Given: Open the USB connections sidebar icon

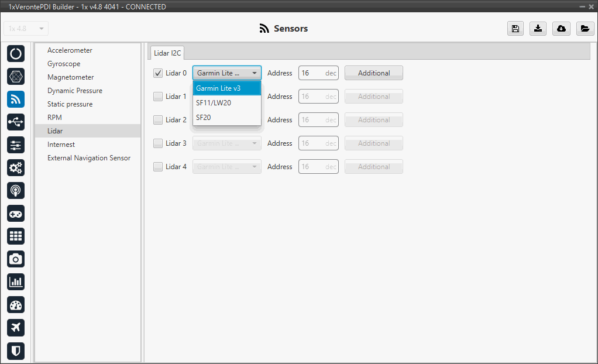Looking at the screenshot, I should pyautogui.click(x=16, y=122).
